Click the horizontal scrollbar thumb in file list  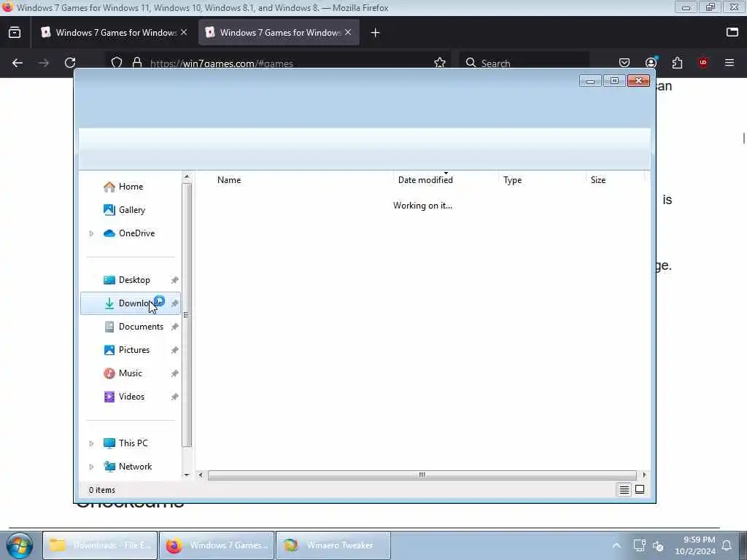[422, 475]
